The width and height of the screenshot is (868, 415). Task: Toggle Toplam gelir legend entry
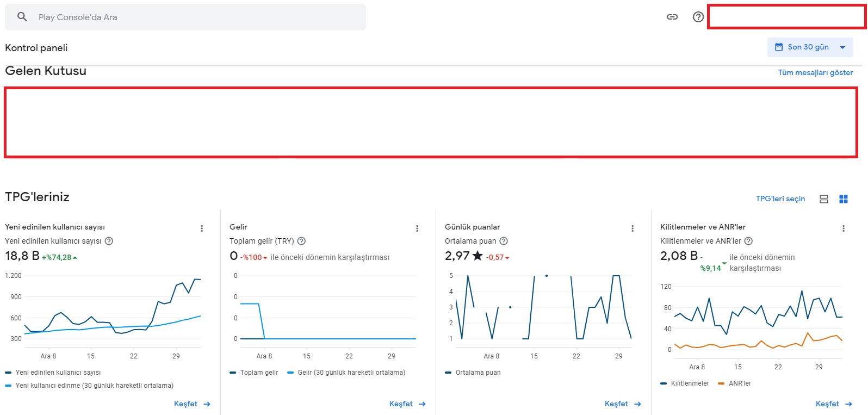coord(254,373)
